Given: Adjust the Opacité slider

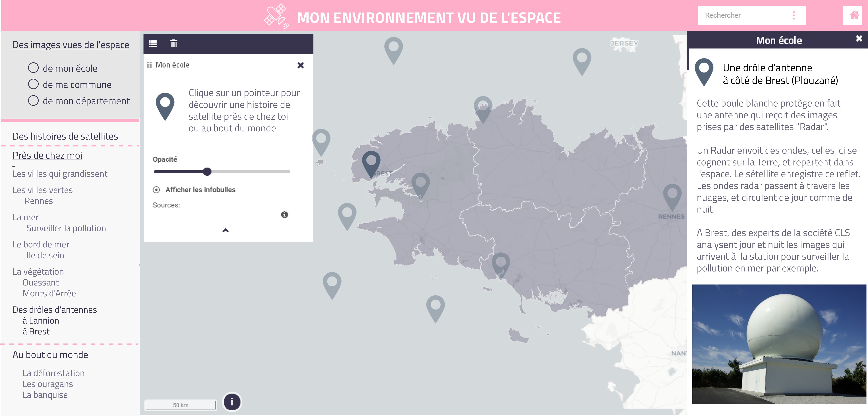Looking at the screenshot, I should tap(208, 172).
